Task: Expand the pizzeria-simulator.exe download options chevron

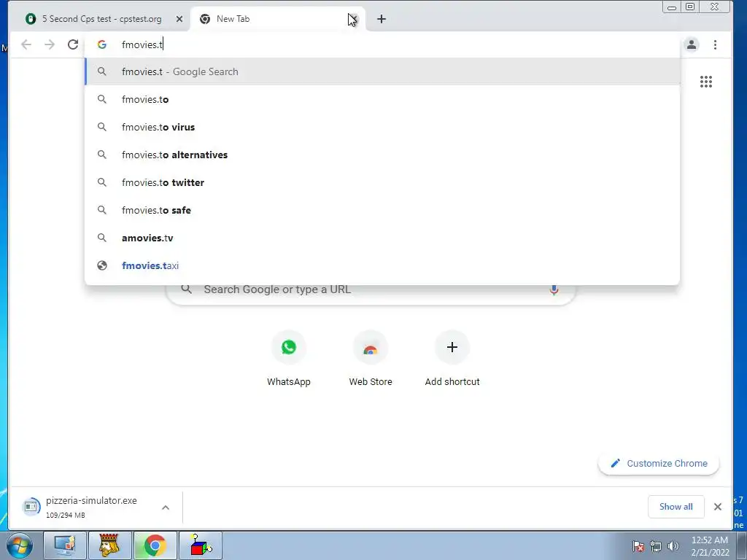Action: 166,507
